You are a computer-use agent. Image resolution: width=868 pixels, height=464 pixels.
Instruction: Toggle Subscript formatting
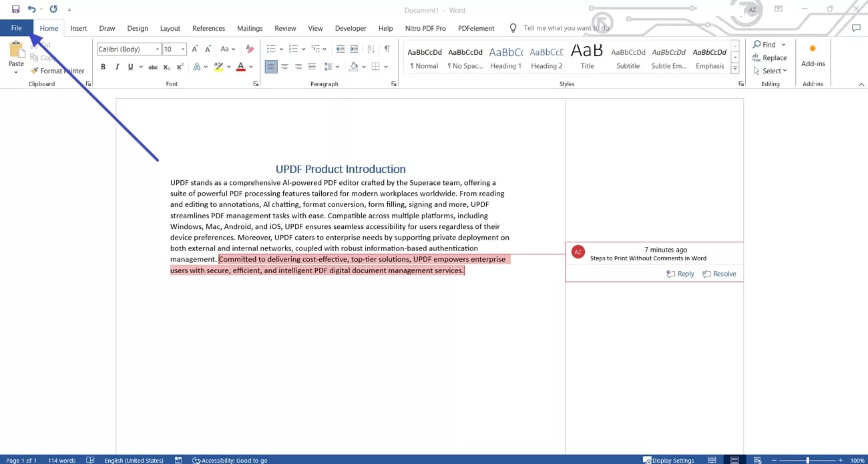pyautogui.click(x=167, y=67)
